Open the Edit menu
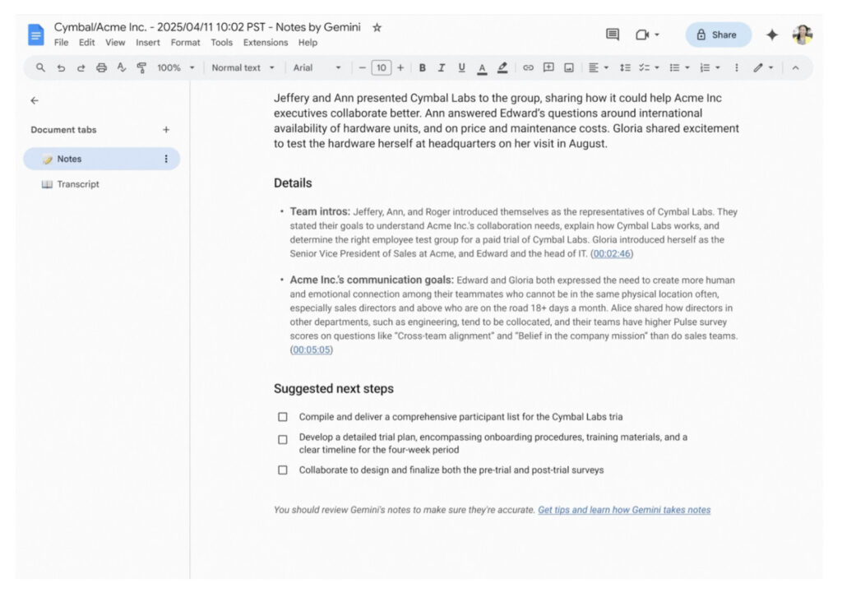 pyautogui.click(x=86, y=43)
